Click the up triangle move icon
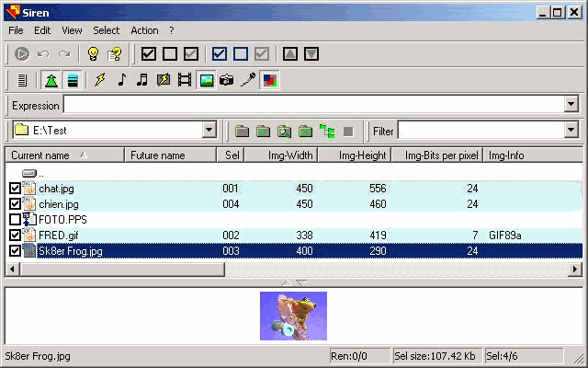588x368 pixels. pyautogui.click(x=290, y=54)
